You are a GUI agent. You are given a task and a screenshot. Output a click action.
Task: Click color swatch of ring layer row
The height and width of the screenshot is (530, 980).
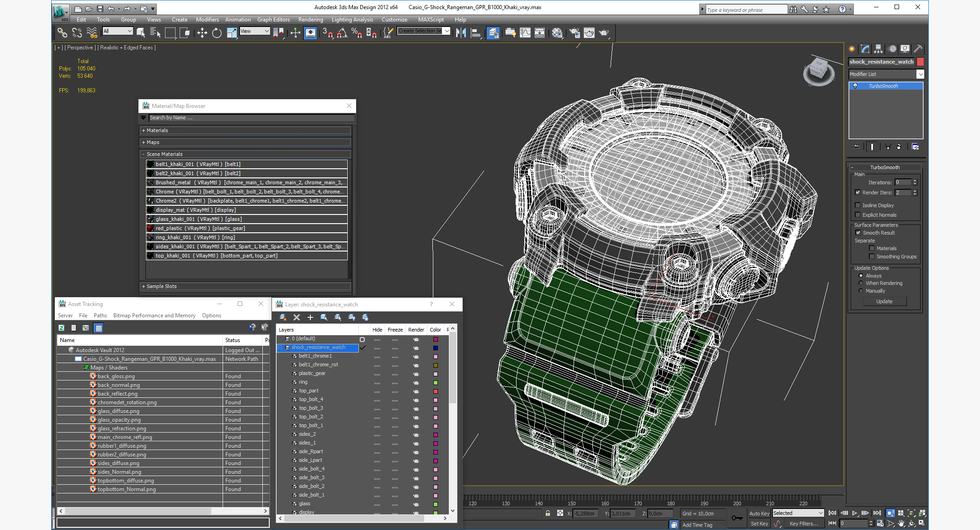(x=436, y=383)
